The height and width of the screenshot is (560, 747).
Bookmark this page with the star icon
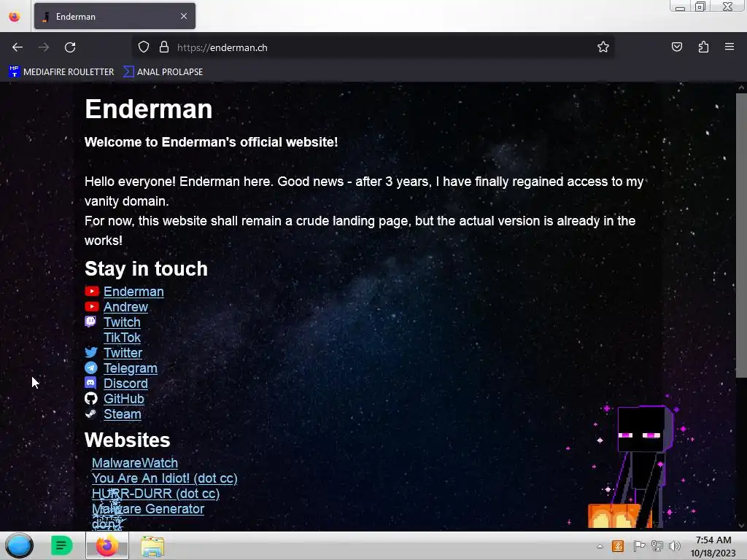pos(603,47)
